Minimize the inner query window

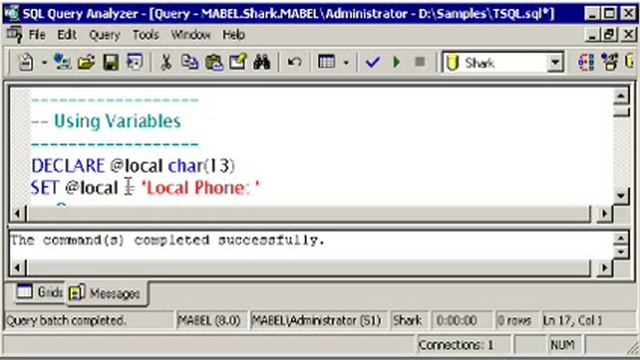pos(593,35)
